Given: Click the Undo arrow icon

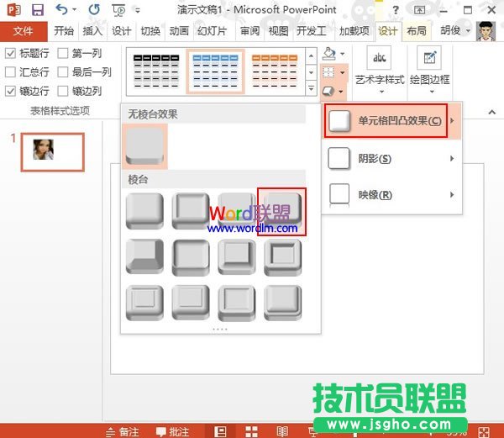Looking at the screenshot, I should (x=61, y=9).
